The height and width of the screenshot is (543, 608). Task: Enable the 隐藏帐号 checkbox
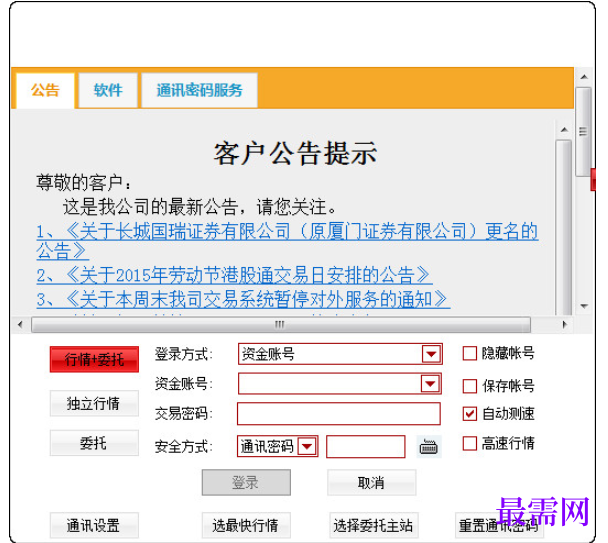pyautogui.click(x=470, y=353)
